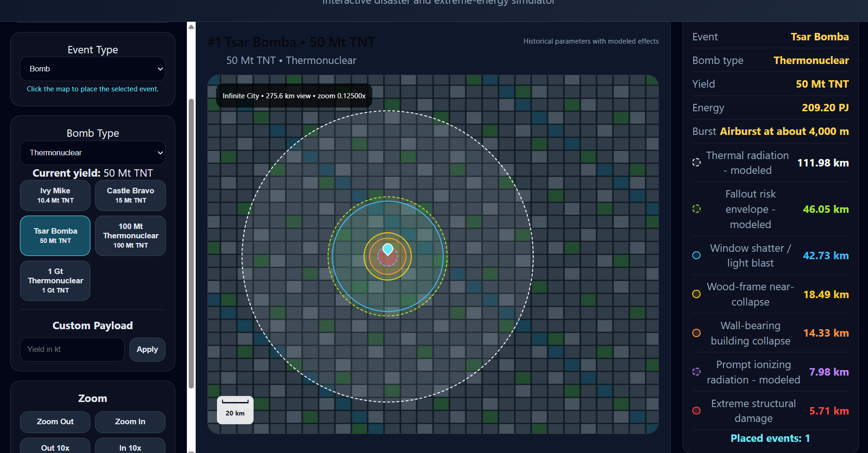Image resolution: width=868 pixels, height=453 pixels.
Task: Click the Zoom Out button
Action: click(x=55, y=421)
